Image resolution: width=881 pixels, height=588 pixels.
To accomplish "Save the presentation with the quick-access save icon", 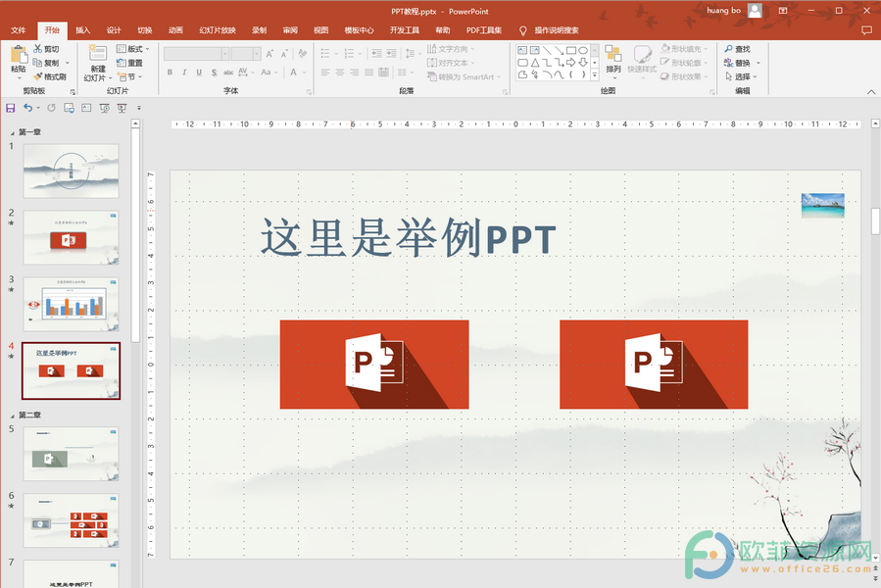I will [10, 108].
